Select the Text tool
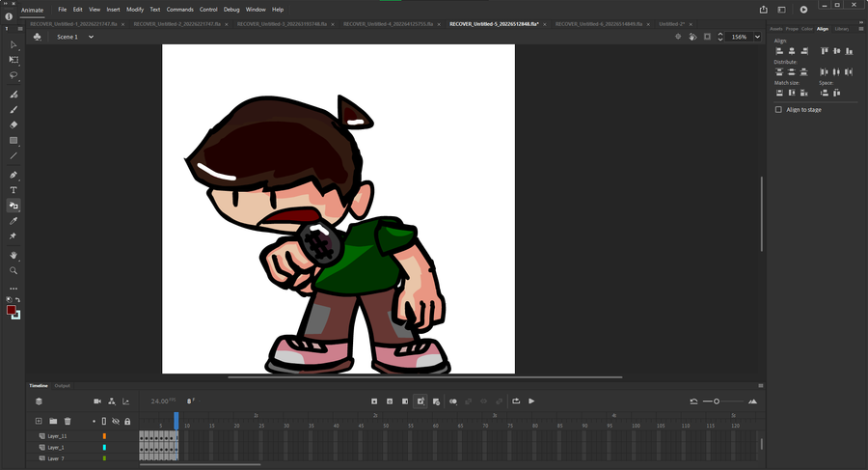 [14, 190]
